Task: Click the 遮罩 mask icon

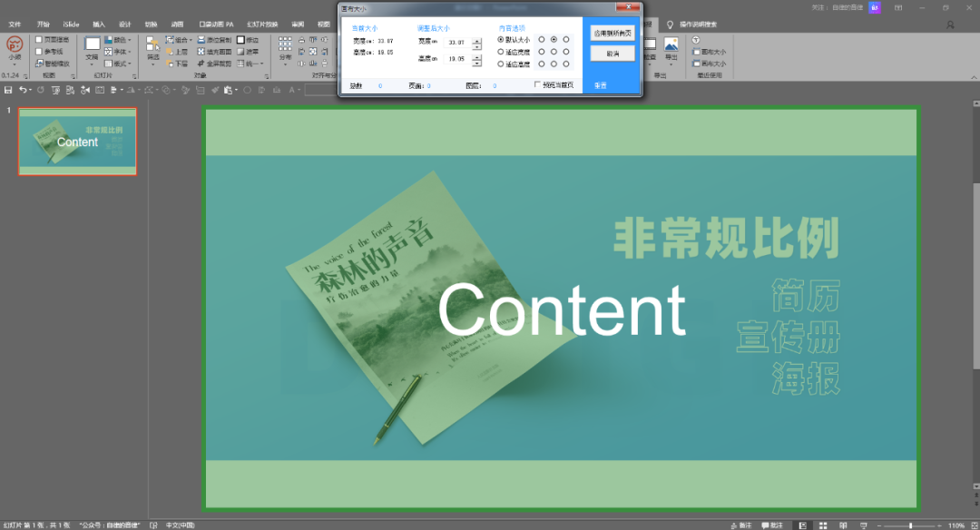Action: point(240,52)
